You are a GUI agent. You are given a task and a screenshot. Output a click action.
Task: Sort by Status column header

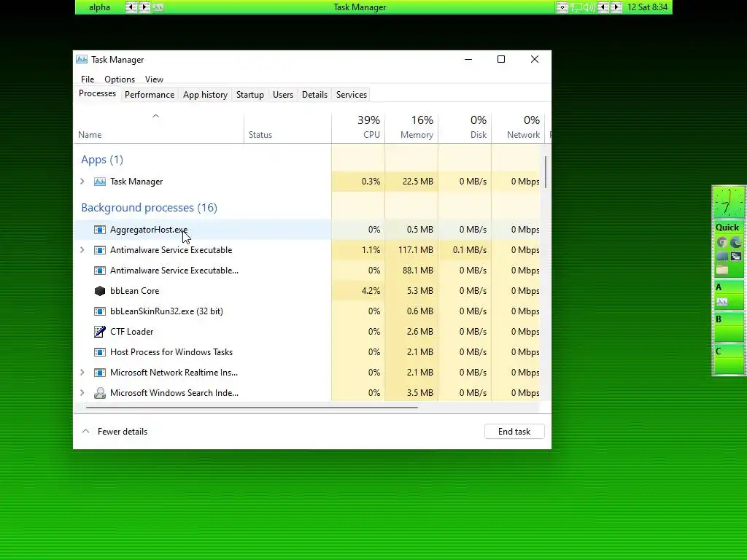pos(287,127)
